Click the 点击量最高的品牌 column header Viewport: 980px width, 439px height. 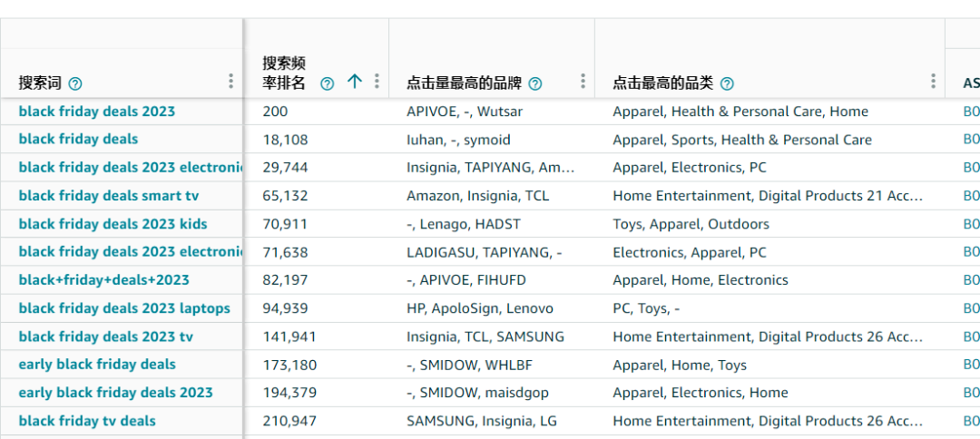pos(465,83)
